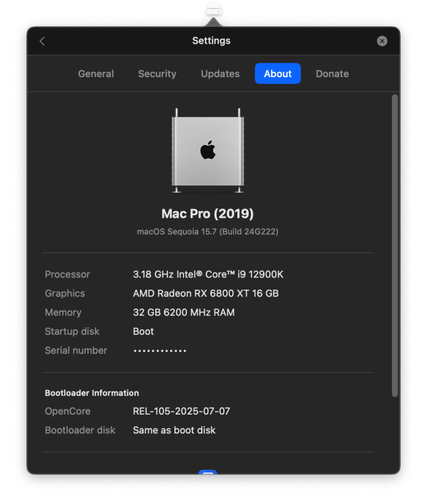Click the 32 GB 6200 MHz RAM value
The width and height of the screenshot is (427, 504).
(184, 312)
